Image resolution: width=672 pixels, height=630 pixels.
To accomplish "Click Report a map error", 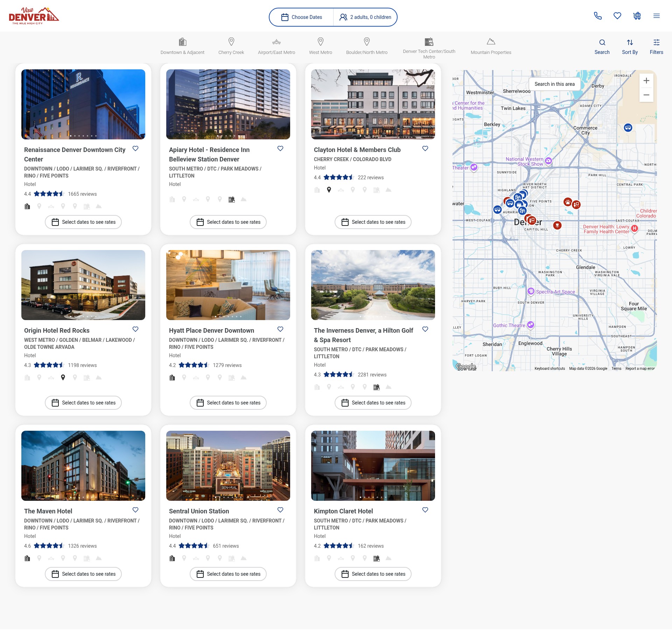I will click(x=640, y=368).
